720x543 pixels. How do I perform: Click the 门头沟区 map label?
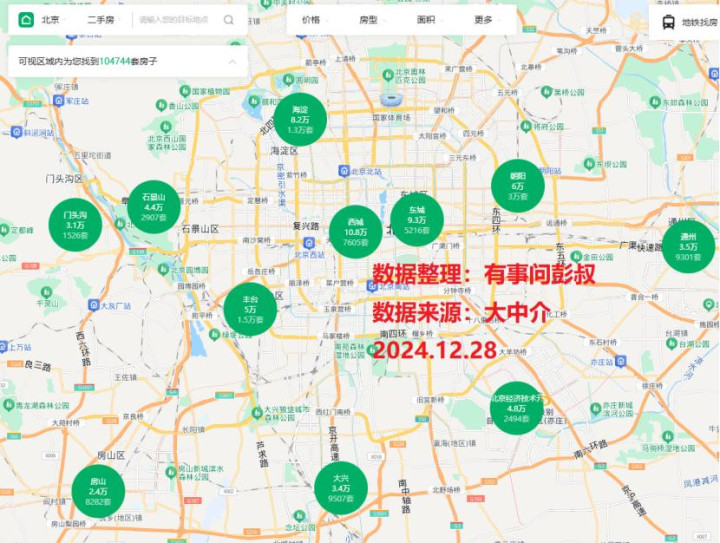[x=64, y=179]
